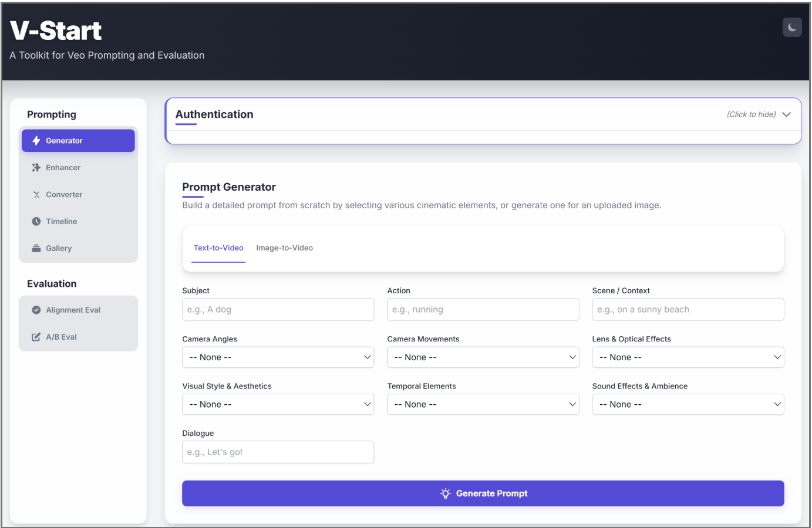The width and height of the screenshot is (812, 528).
Task: Click the Alignment Eval checkmark icon
Action: tap(36, 310)
